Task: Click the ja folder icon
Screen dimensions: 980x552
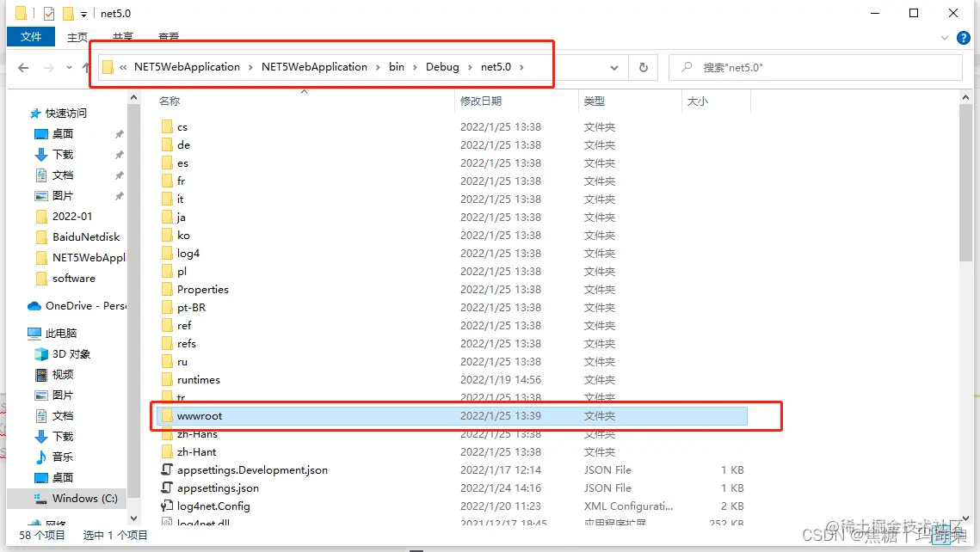Action: [x=167, y=218]
